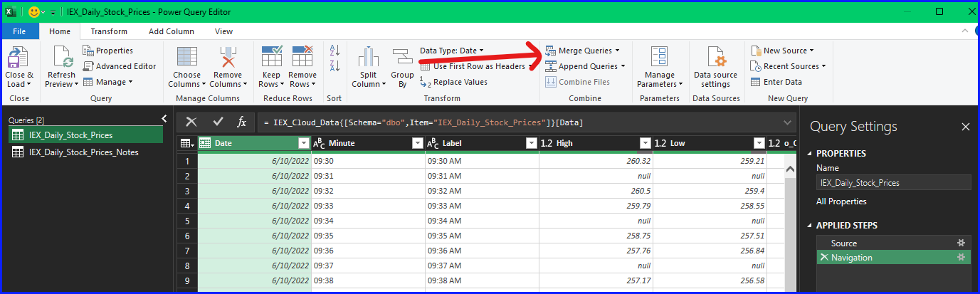Screen dimensions: 980x294
Task: Click the Split Column icon
Action: point(368,58)
